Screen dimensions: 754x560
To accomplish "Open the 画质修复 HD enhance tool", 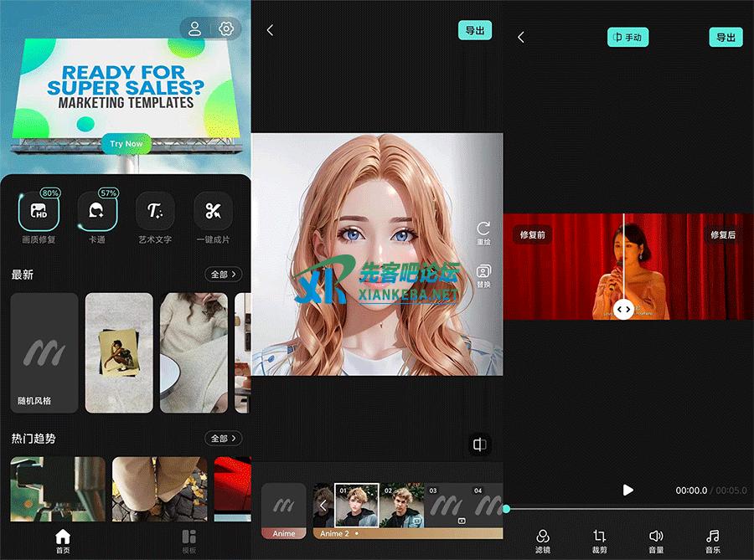I will [x=39, y=212].
